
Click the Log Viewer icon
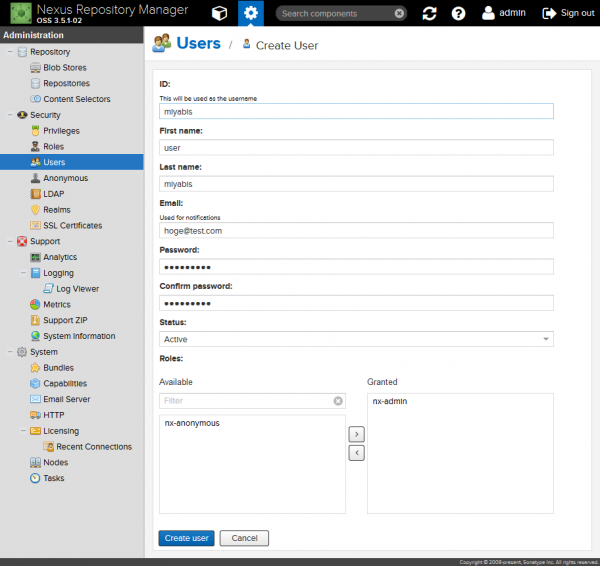(48, 289)
